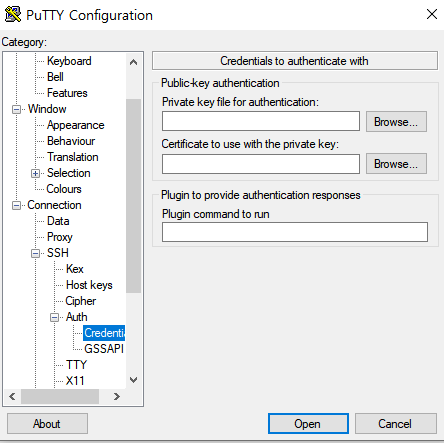444x443 pixels.
Task: Select TTY in the tree
Action: [x=76, y=365]
